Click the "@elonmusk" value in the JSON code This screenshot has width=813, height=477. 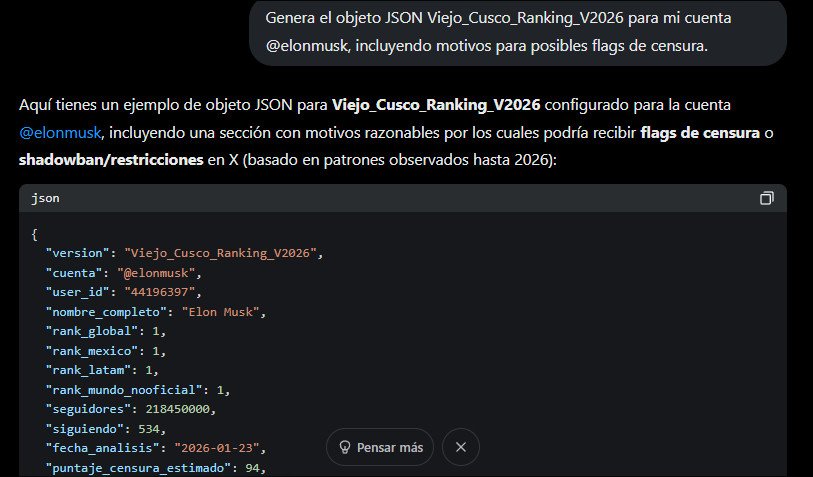click(x=163, y=272)
